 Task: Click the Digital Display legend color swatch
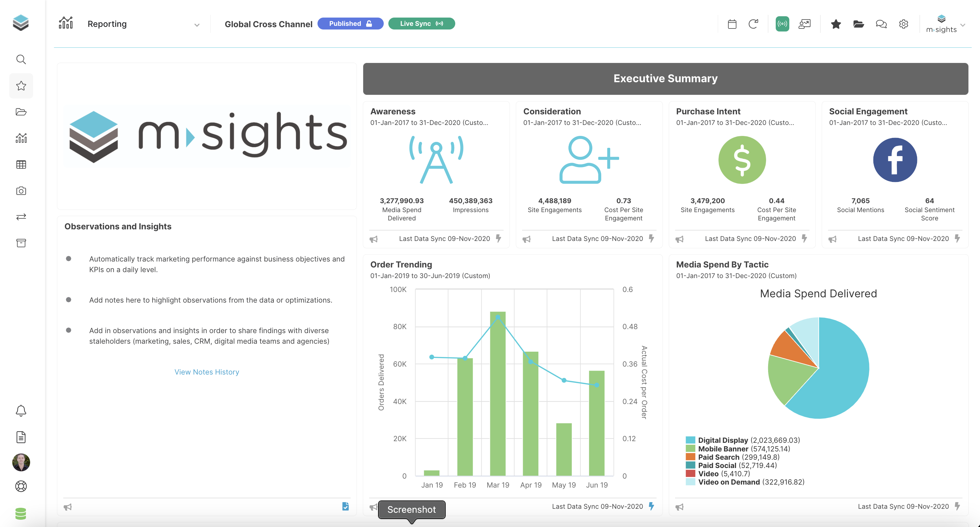pyautogui.click(x=690, y=440)
